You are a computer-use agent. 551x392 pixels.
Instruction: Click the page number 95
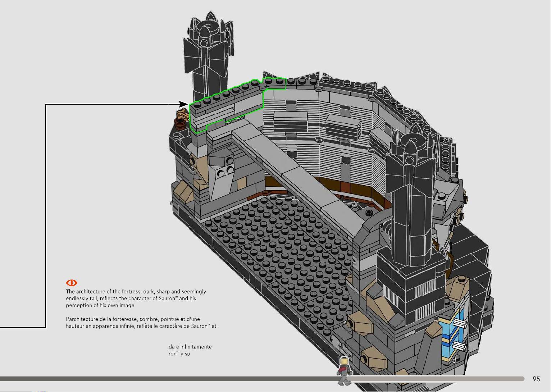pyautogui.click(x=536, y=379)
